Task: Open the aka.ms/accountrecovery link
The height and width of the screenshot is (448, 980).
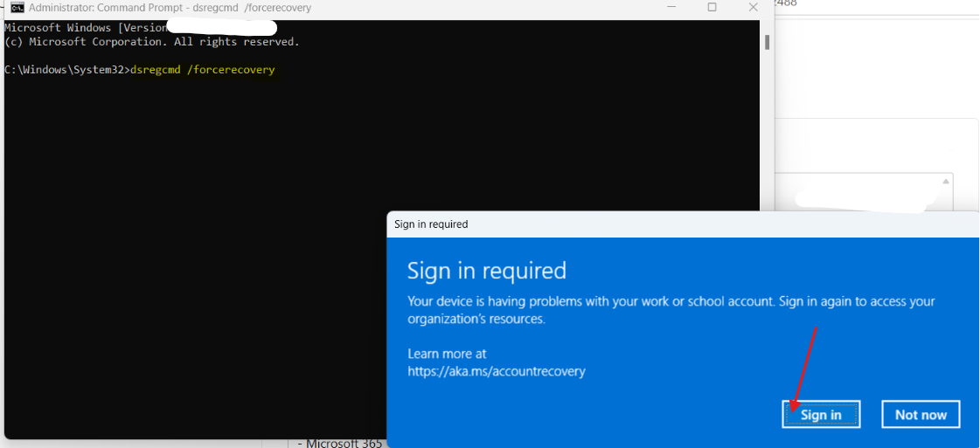Action: pyautogui.click(x=497, y=371)
